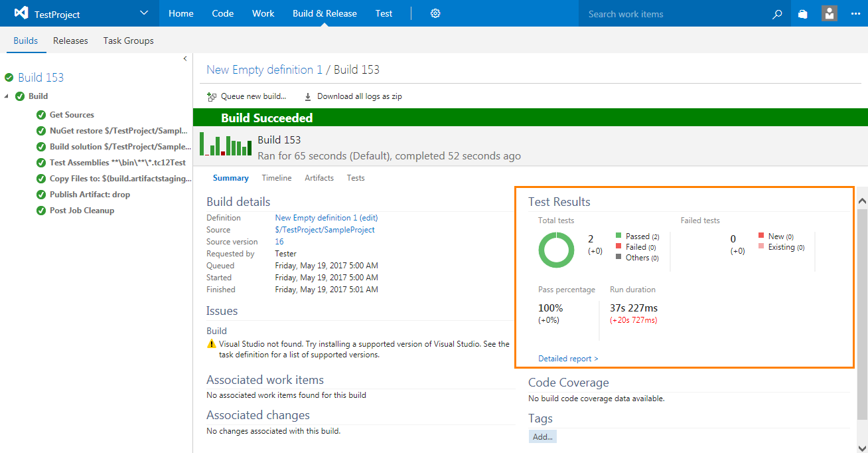Click the red failed build history bar
868x453 pixels.
click(x=223, y=153)
